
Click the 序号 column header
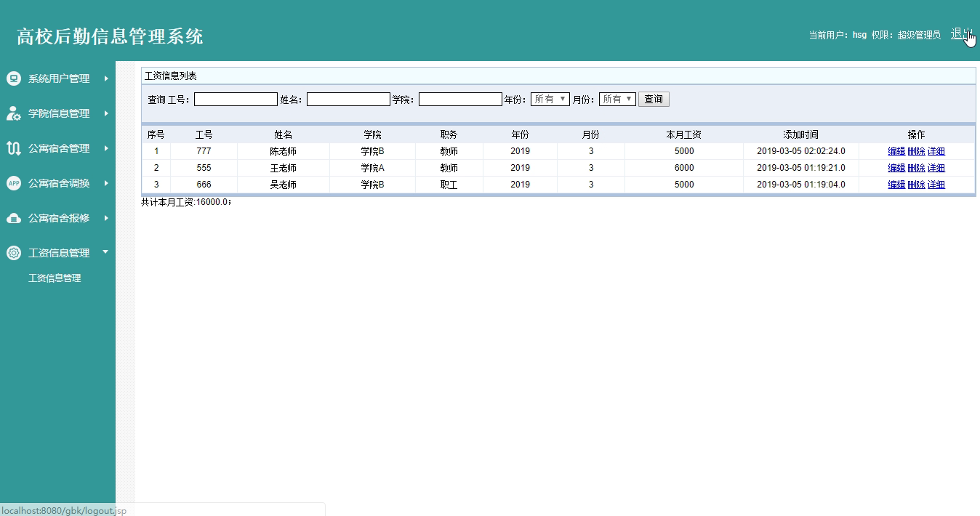[x=156, y=134]
